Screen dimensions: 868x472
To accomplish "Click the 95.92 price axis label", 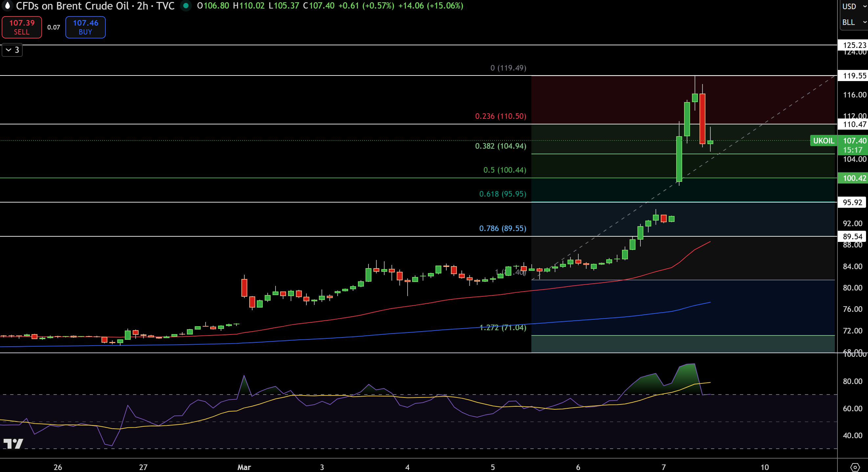I will [852, 202].
